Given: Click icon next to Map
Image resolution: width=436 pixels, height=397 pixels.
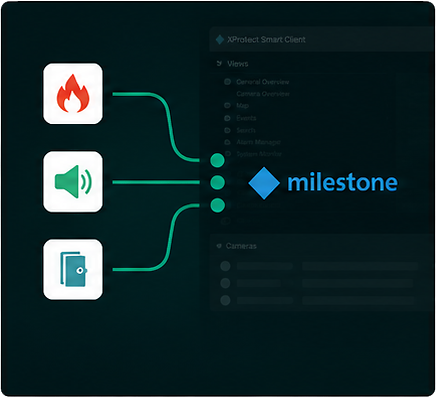Looking at the screenshot, I should [x=228, y=106].
